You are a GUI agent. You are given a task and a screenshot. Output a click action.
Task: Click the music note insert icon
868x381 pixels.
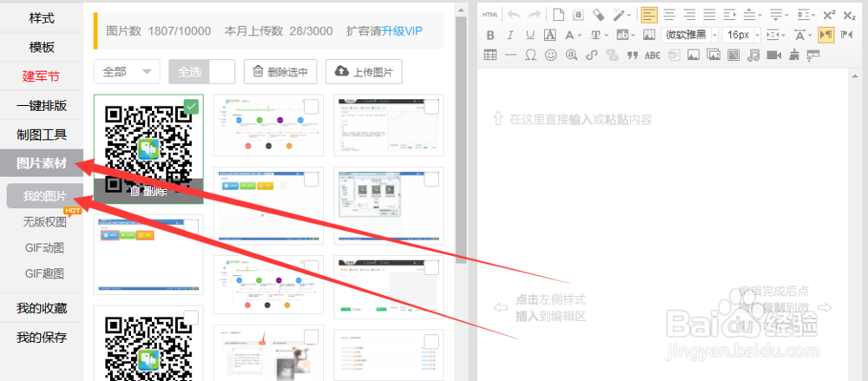tap(753, 55)
